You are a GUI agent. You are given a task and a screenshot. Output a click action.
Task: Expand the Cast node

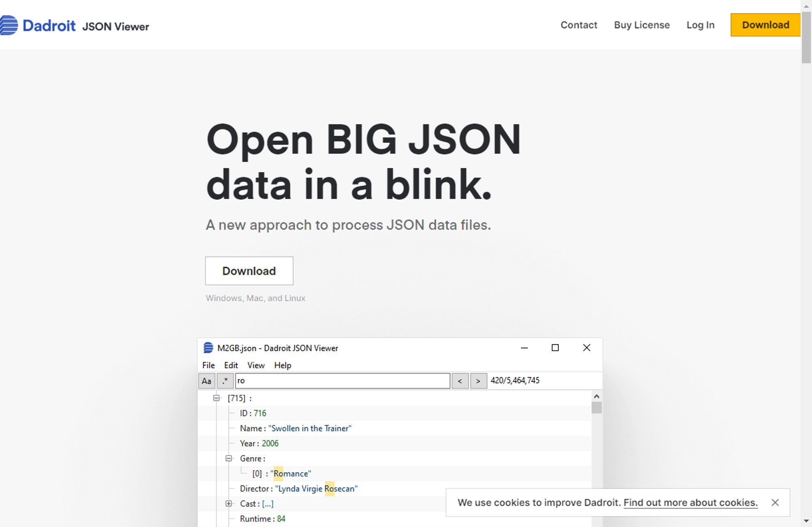point(229,504)
